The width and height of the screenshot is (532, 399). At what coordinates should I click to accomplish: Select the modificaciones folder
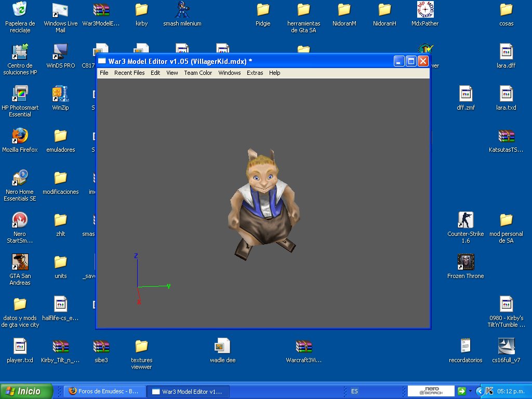[x=60, y=182]
